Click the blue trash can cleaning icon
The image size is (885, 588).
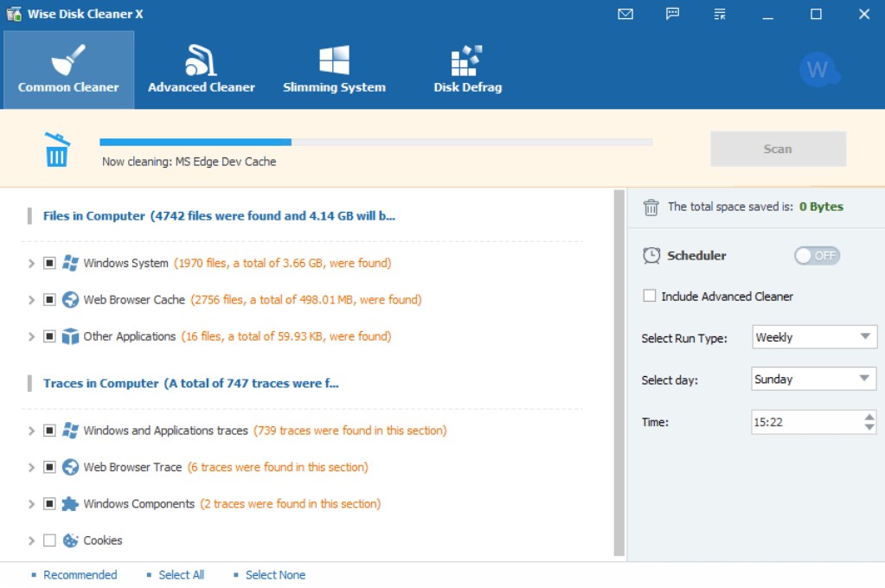pos(56,150)
